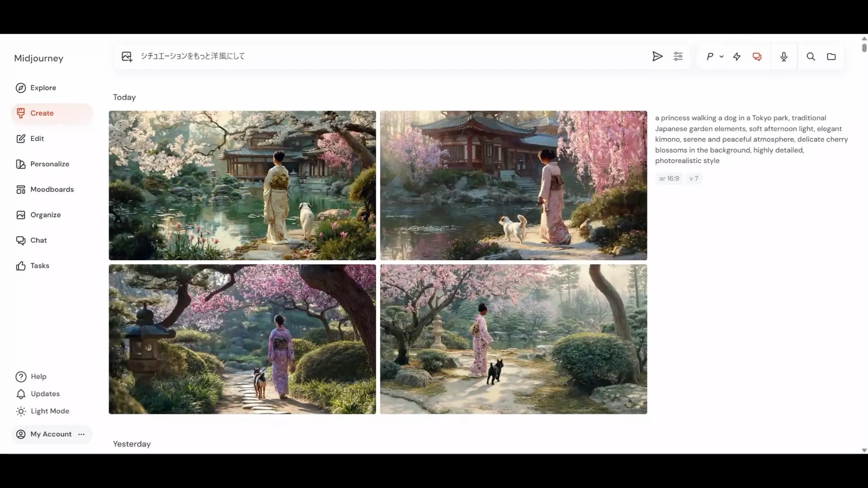
Task: Open the Tasks thumbs-up item
Action: 39,266
